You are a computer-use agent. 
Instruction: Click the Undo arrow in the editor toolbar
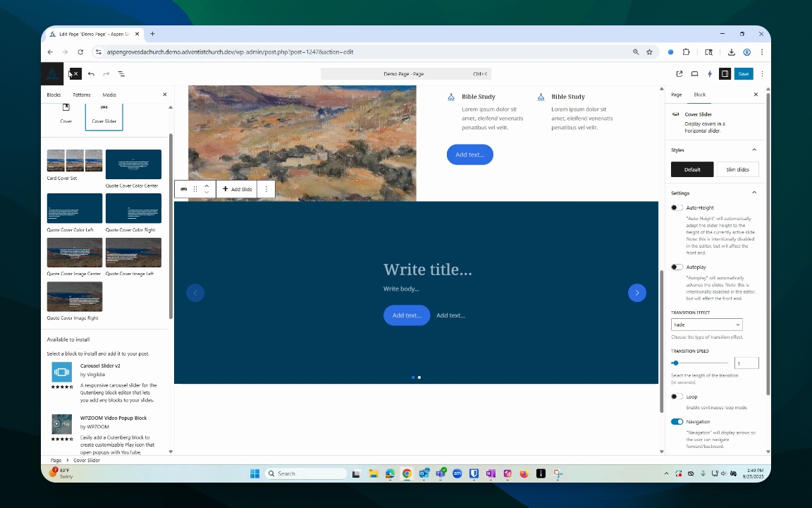pyautogui.click(x=91, y=74)
